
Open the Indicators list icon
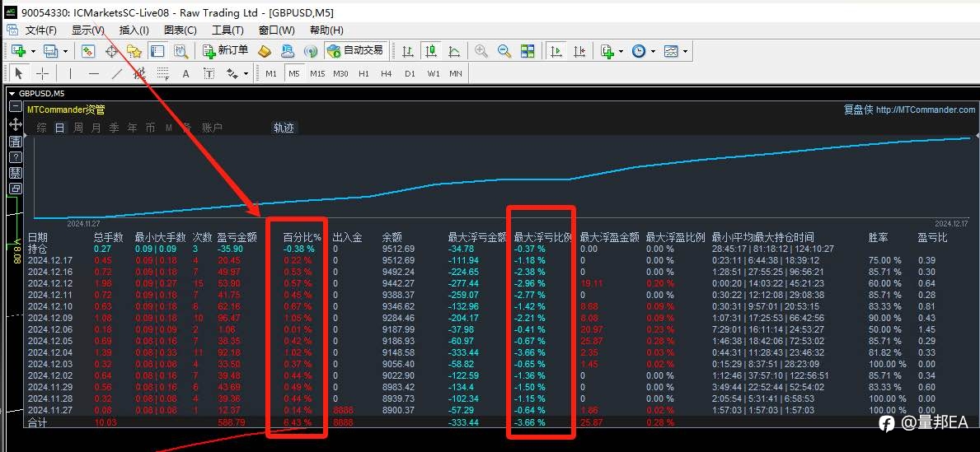(x=607, y=51)
